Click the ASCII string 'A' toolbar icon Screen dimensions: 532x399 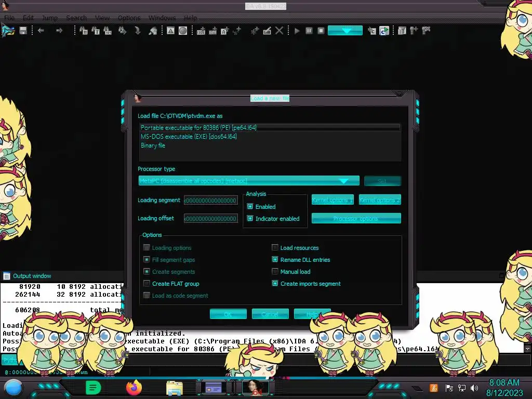coord(224,31)
